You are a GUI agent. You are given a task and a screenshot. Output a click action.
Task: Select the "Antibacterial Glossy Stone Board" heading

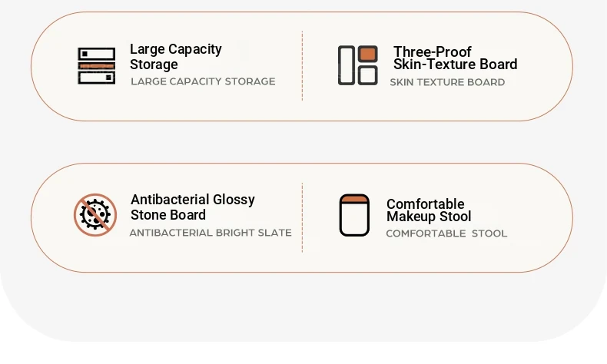(x=192, y=207)
